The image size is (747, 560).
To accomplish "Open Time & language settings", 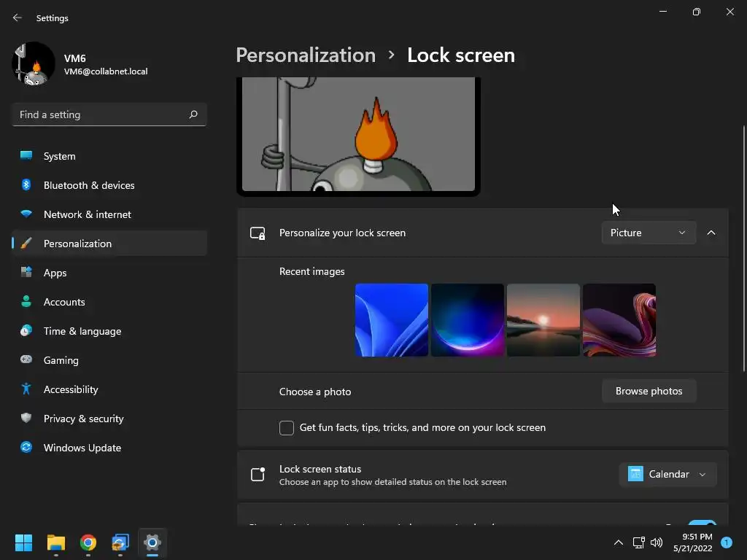I will coord(109,330).
